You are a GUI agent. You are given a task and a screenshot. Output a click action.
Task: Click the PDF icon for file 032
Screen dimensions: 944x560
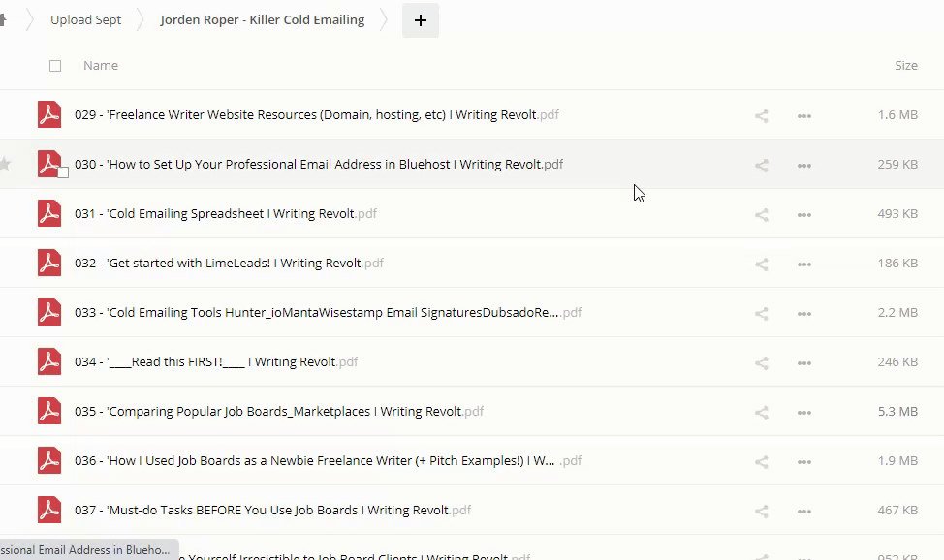tap(48, 263)
